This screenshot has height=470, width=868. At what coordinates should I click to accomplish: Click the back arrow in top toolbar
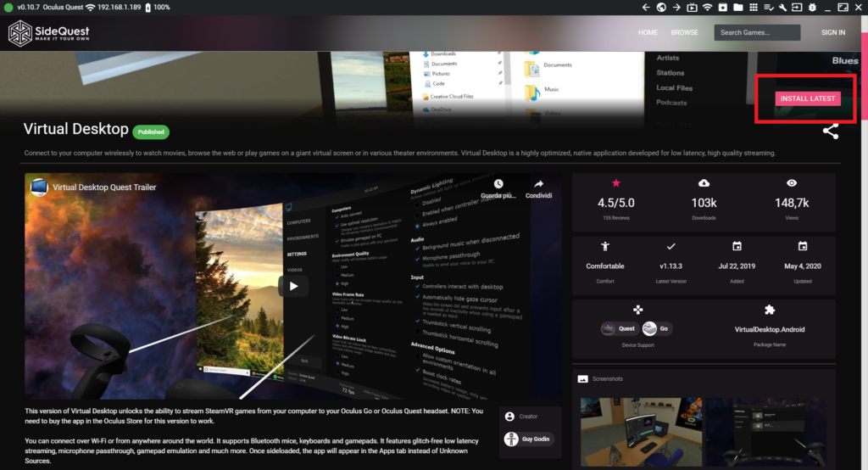pos(646,8)
